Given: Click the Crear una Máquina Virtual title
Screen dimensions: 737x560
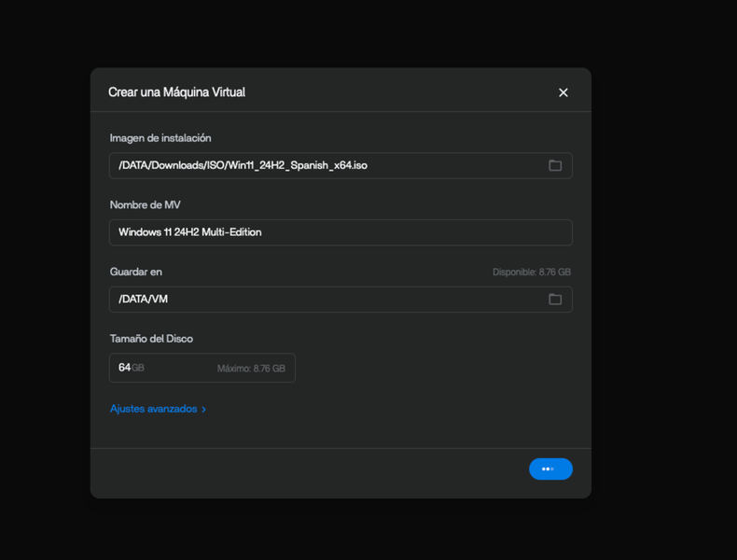Looking at the screenshot, I should (x=176, y=92).
